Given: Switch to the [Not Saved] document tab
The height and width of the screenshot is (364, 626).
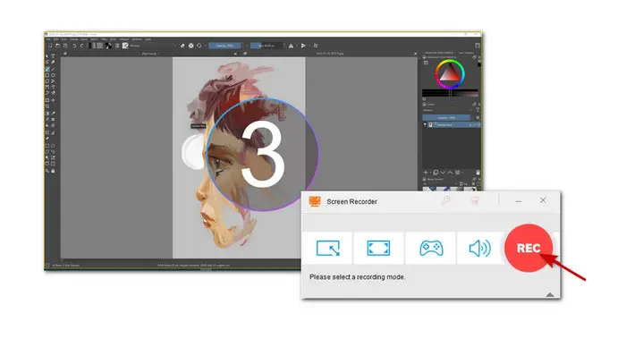Looking at the screenshot, I should 149,54.
